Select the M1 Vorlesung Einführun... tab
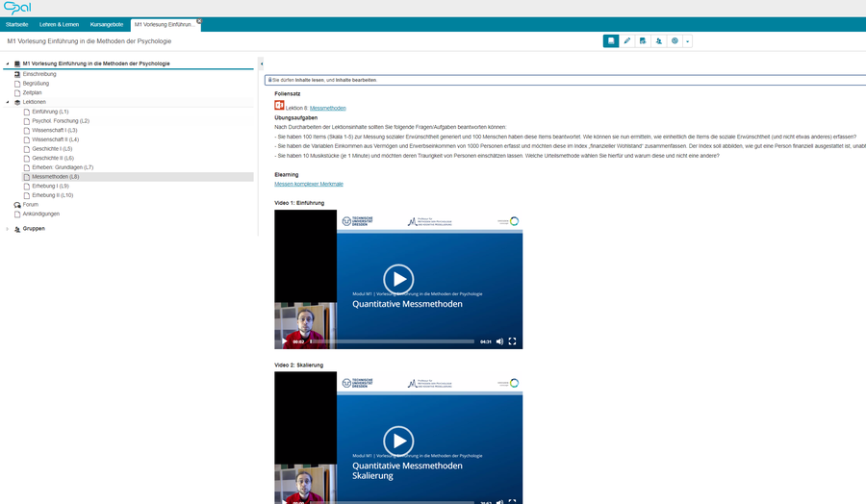 164,24
